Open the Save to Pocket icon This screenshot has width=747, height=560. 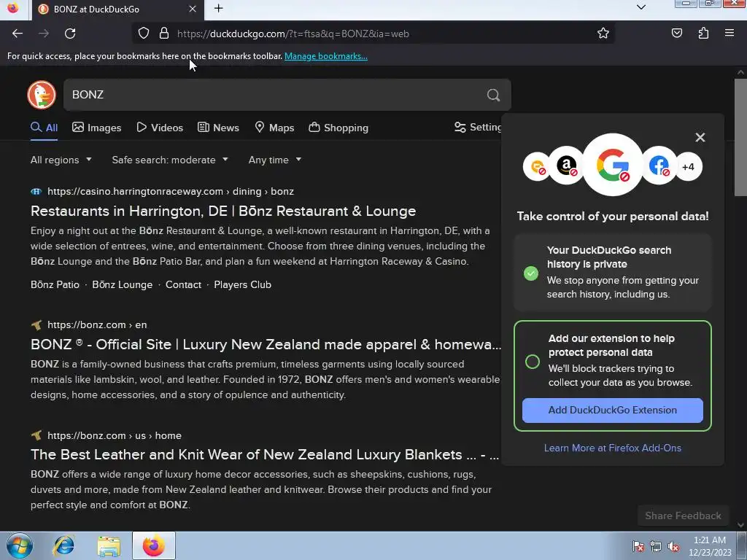coord(676,34)
